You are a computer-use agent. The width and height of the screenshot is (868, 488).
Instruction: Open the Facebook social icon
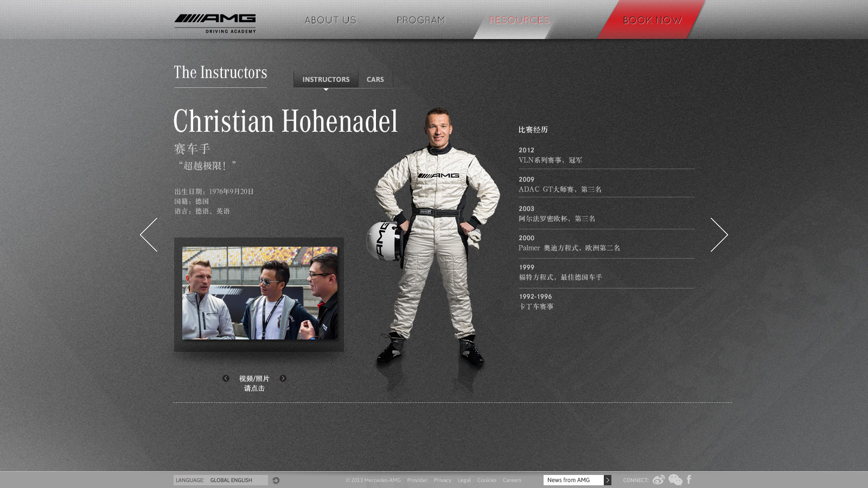[x=689, y=479]
